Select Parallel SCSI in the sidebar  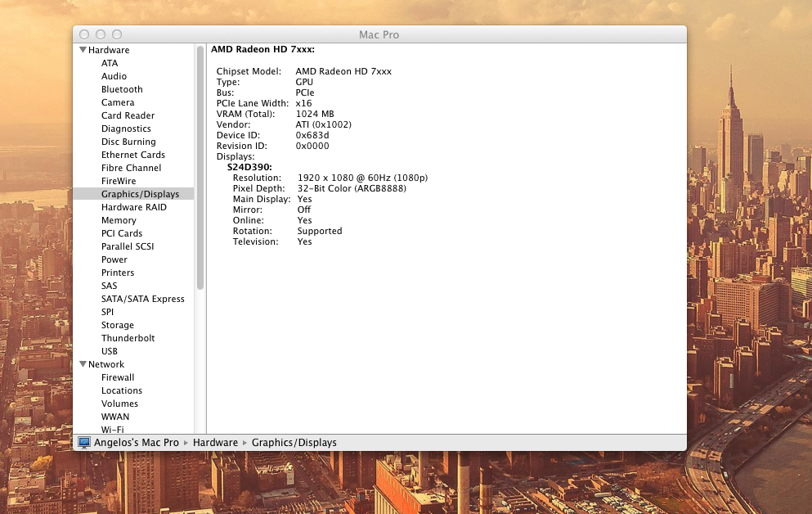pos(128,246)
